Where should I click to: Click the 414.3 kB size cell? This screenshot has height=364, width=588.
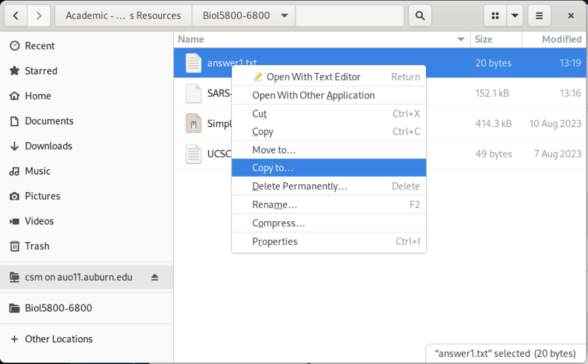494,123
